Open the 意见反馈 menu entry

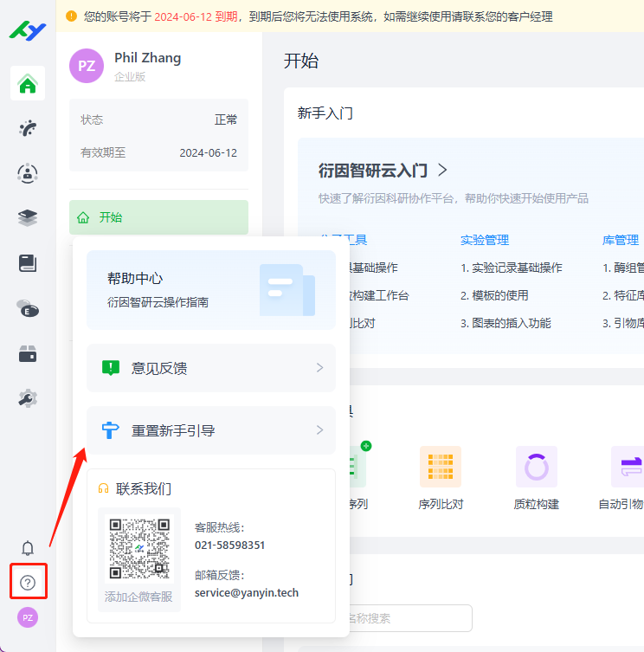211,368
